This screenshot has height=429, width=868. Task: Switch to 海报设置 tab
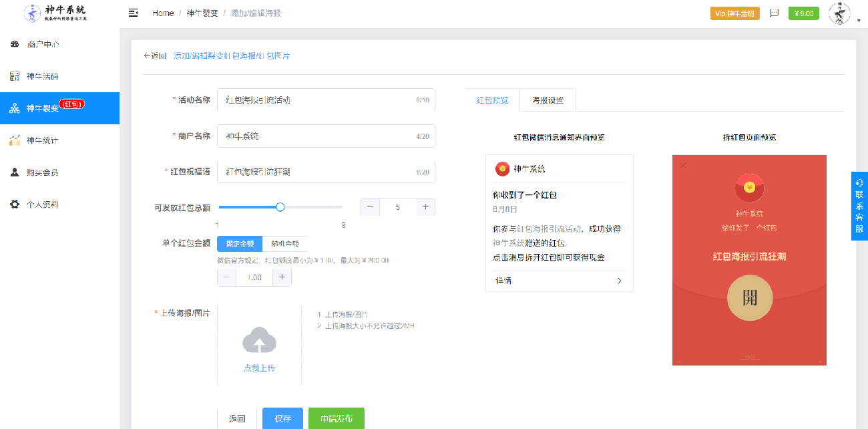coord(548,100)
